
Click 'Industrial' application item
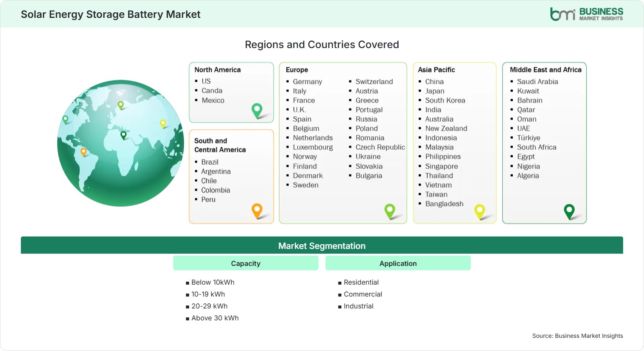point(359,306)
